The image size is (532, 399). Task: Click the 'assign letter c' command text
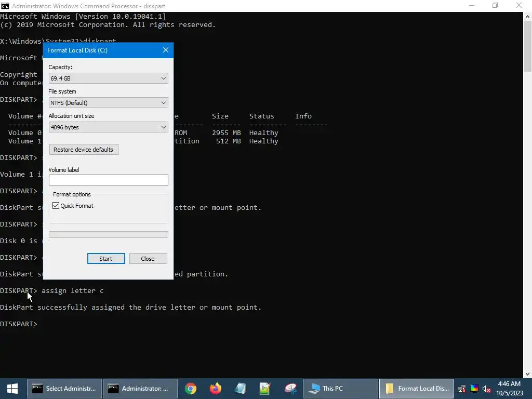tap(73, 291)
